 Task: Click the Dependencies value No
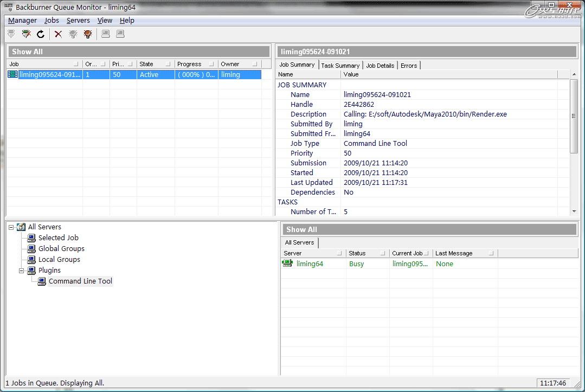pyautogui.click(x=349, y=192)
